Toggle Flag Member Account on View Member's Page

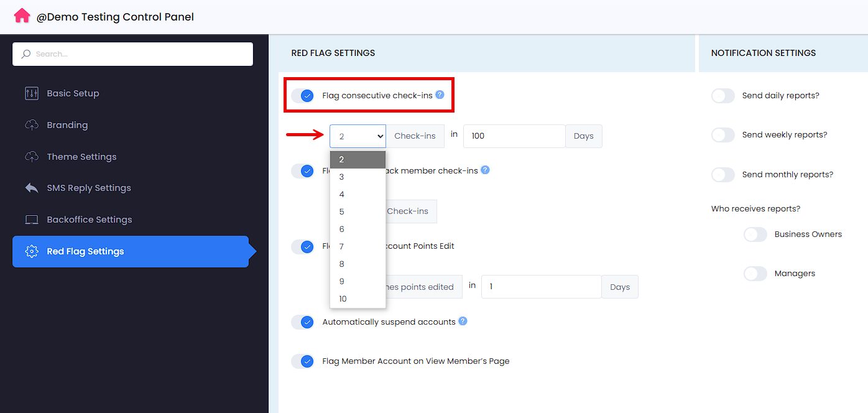tap(303, 361)
